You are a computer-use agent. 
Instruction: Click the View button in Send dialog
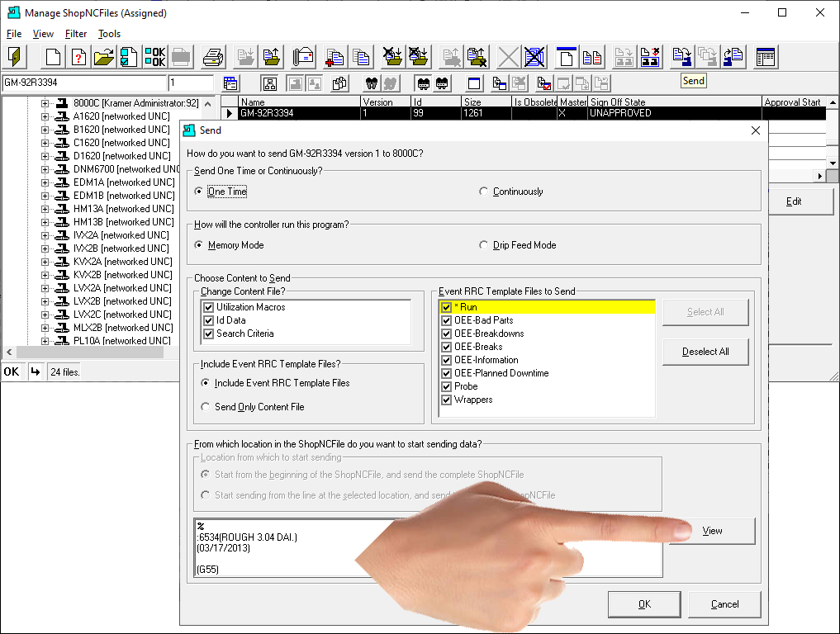(x=712, y=531)
